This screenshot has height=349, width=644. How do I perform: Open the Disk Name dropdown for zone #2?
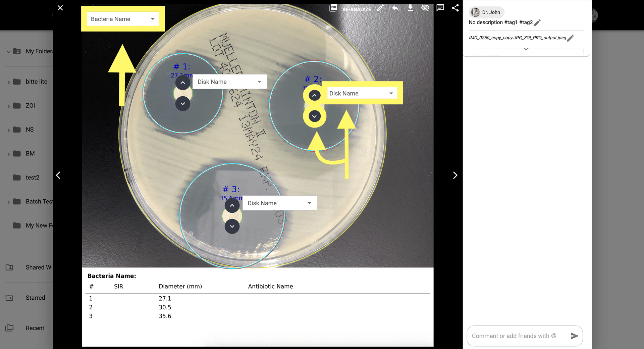362,93
